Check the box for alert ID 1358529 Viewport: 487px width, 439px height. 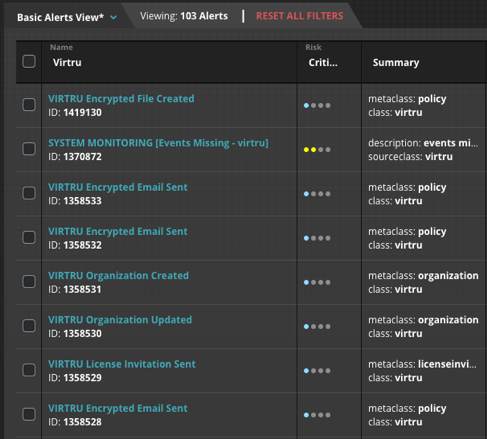(x=29, y=370)
